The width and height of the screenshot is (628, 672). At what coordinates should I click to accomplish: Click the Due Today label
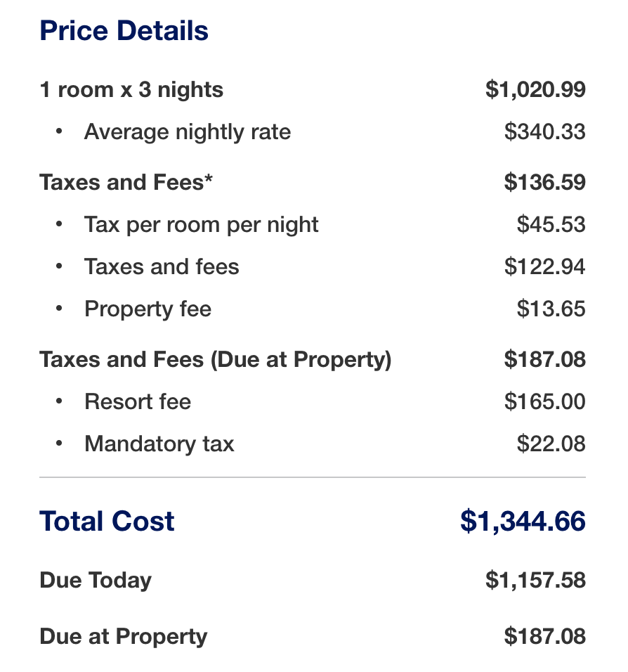pos(96,581)
